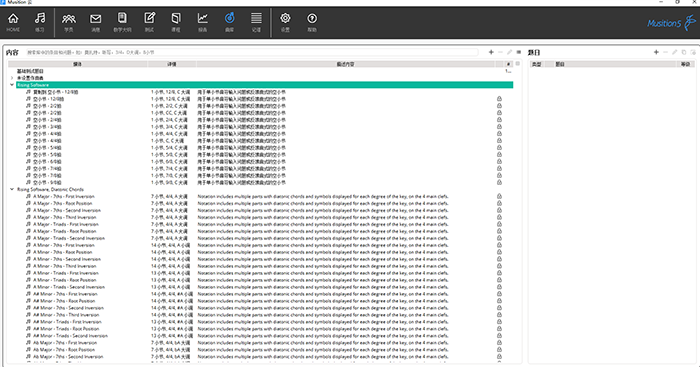Click the copy icon in the right panel header

click(683, 52)
